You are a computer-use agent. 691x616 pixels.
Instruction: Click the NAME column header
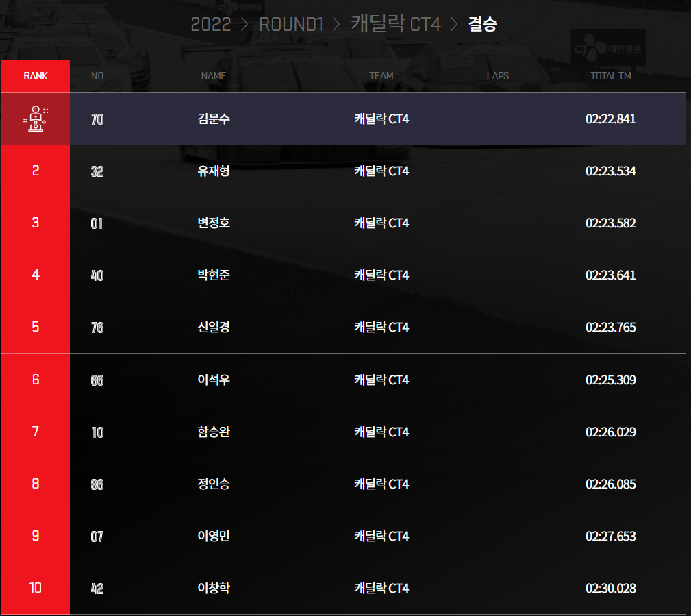click(x=214, y=76)
